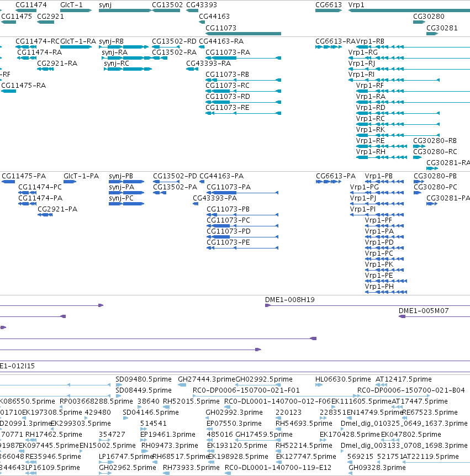The width and height of the screenshot is (470, 476).
Task: Click transcript CG6613-RA
Action: [x=335, y=41]
